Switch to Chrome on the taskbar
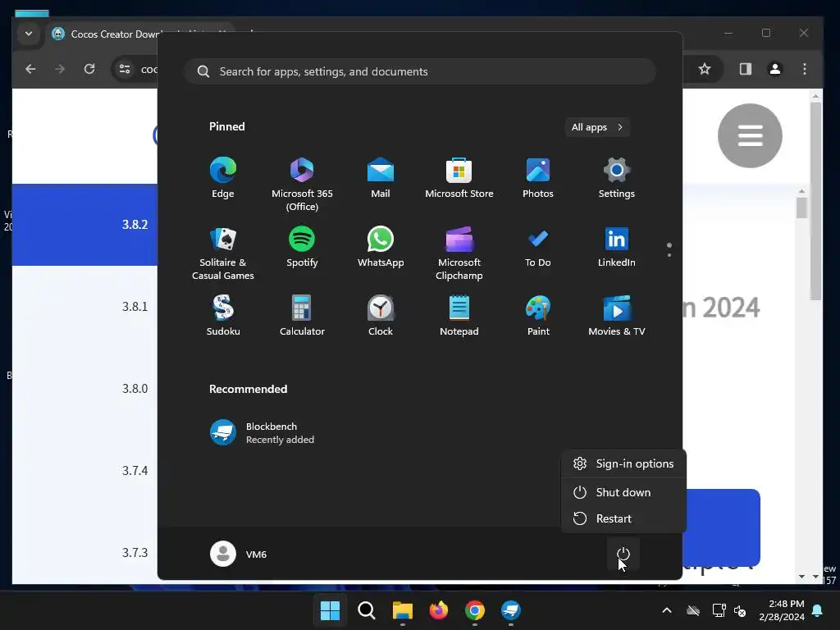The height and width of the screenshot is (630, 840). pos(475,610)
